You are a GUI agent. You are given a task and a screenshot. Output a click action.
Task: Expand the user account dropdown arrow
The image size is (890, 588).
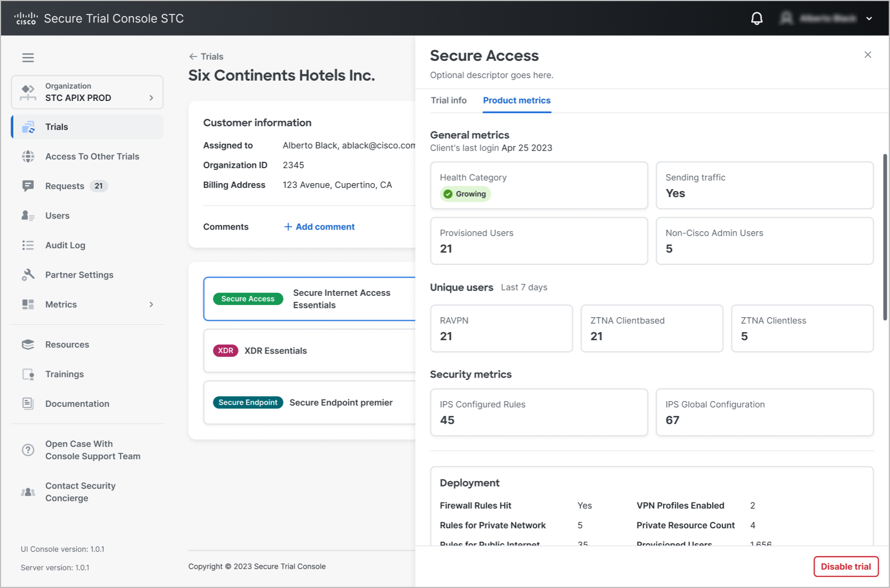(869, 19)
